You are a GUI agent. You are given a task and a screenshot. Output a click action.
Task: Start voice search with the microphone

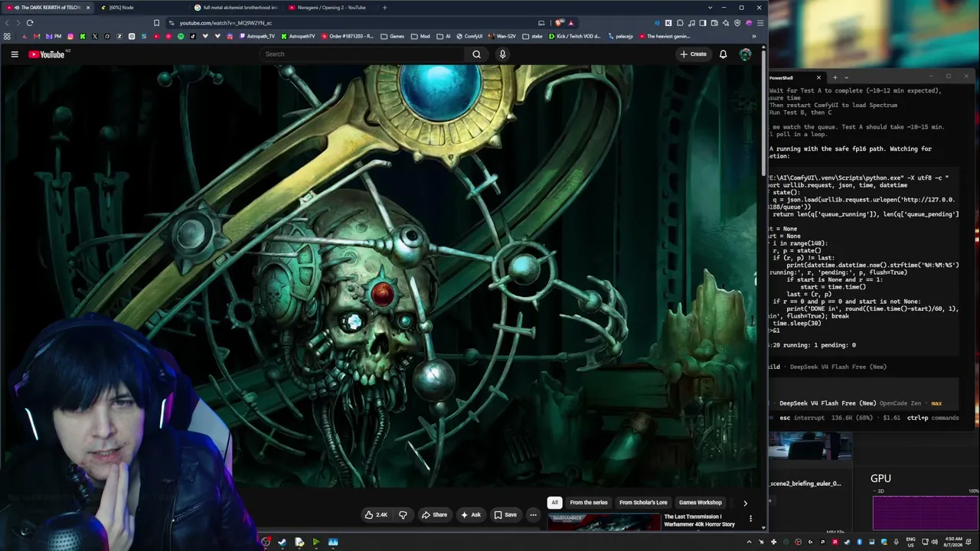[502, 54]
